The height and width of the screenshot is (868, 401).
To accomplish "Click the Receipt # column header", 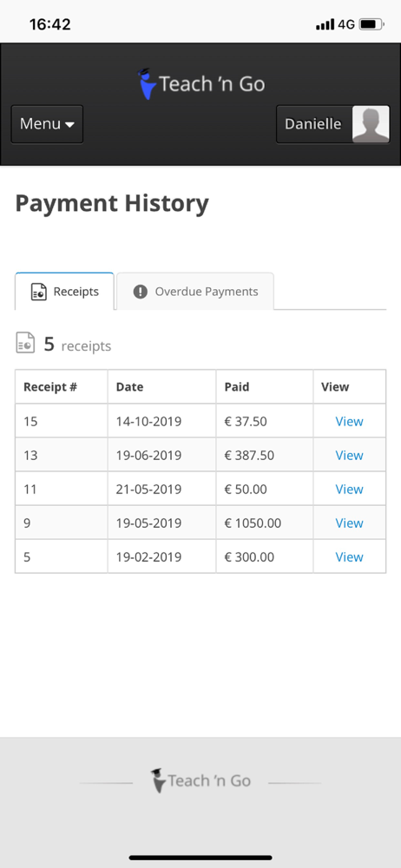I will coord(49,387).
